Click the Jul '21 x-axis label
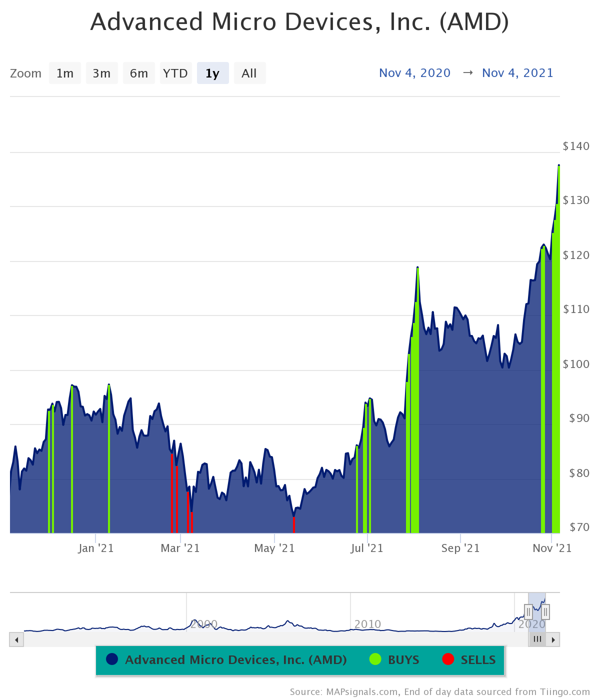 click(x=367, y=548)
